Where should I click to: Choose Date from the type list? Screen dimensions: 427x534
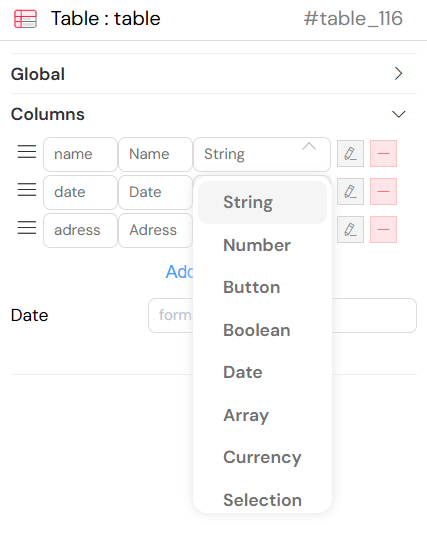click(x=262, y=372)
